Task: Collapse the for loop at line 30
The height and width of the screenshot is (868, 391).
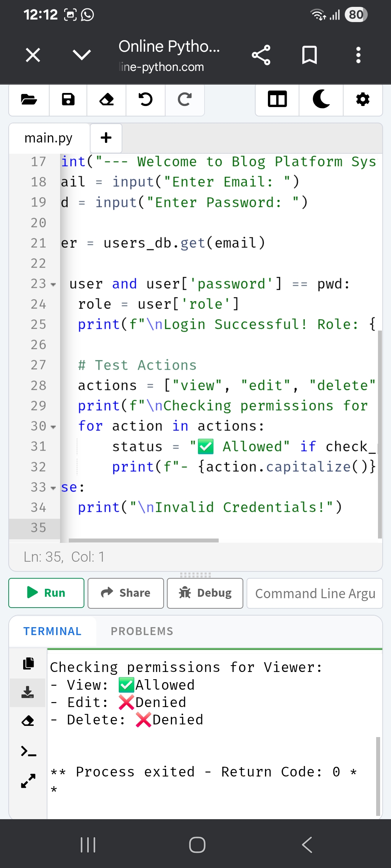Action: click(54, 427)
